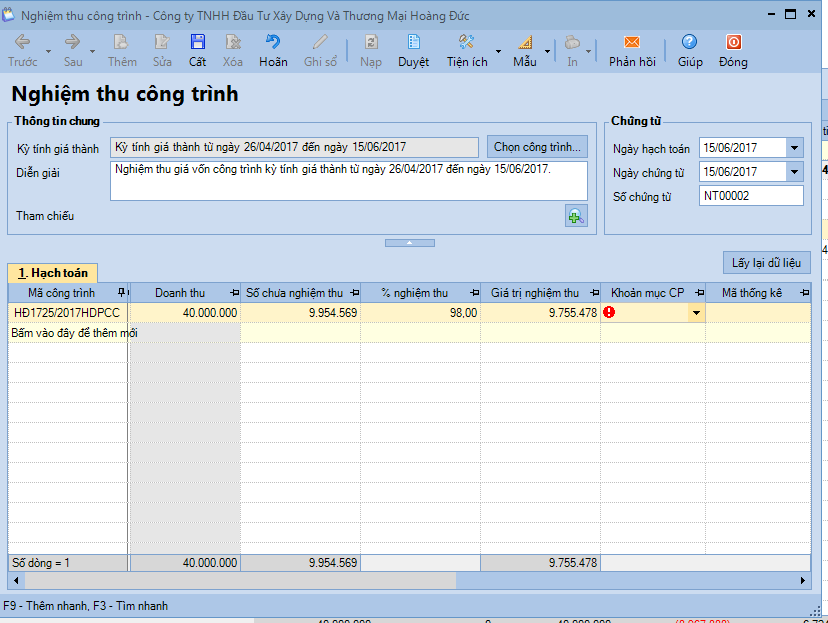The height and width of the screenshot is (623, 828).
Task: Click the Thêm (add) toolbar icon
Action: pos(122,51)
